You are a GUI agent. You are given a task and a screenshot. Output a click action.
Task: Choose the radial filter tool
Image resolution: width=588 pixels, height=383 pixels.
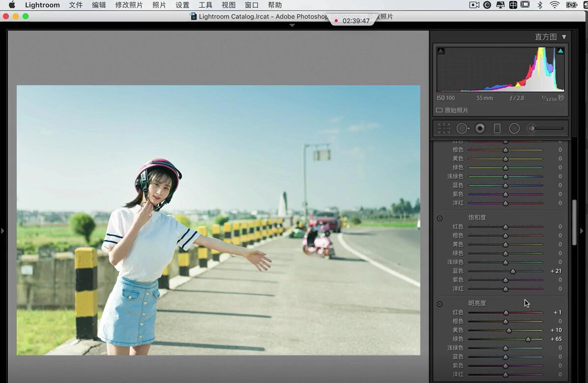click(514, 128)
